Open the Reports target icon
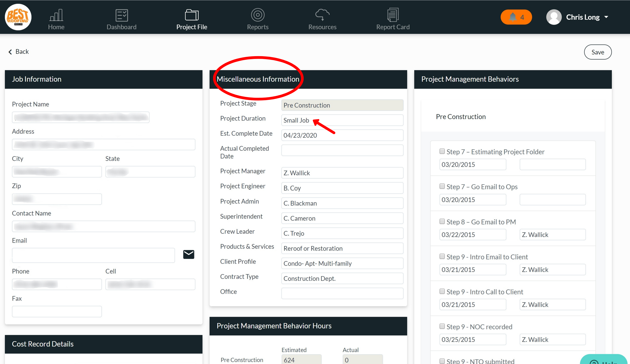Screen dimensions: 630x364 click(x=258, y=15)
